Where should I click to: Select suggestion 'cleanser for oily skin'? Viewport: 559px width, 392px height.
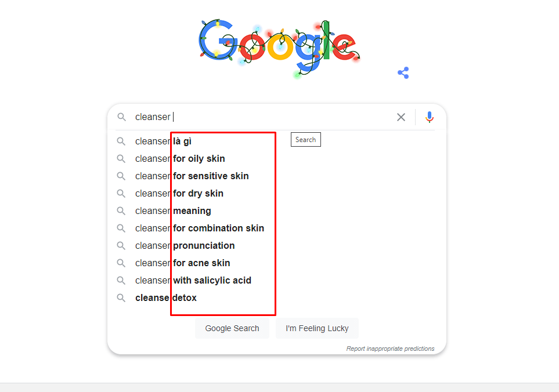180,159
